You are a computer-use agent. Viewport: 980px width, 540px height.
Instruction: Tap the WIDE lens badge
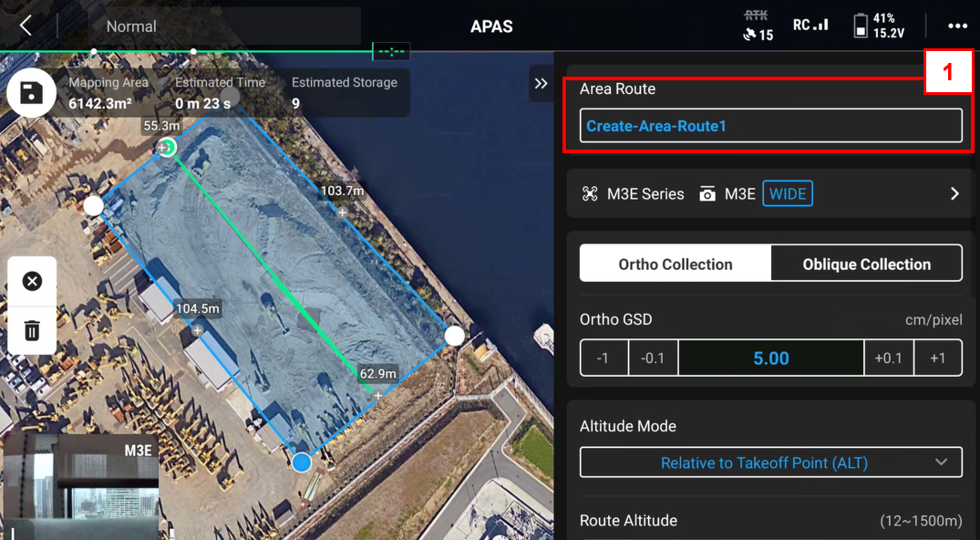coord(788,194)
